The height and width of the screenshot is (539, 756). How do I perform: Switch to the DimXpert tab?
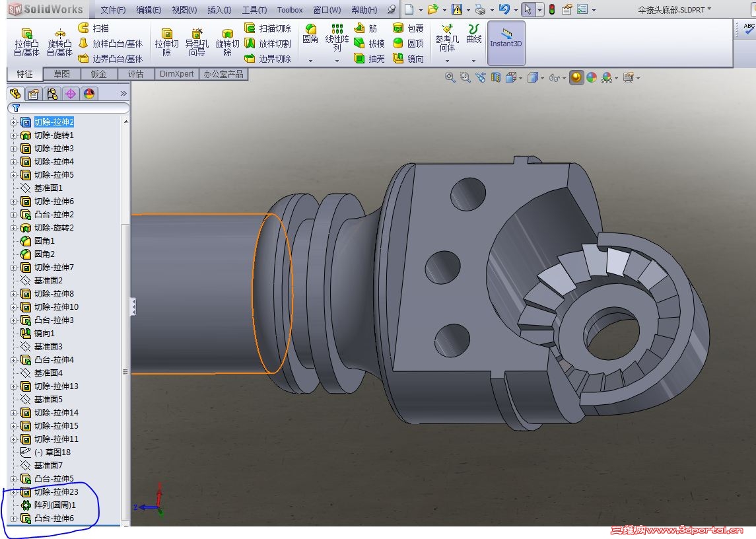click(176, 74)
